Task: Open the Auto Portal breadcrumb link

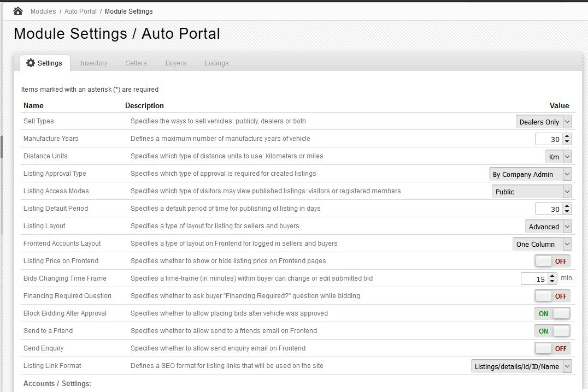Action: pyautogui.click(x=80, y=11)
